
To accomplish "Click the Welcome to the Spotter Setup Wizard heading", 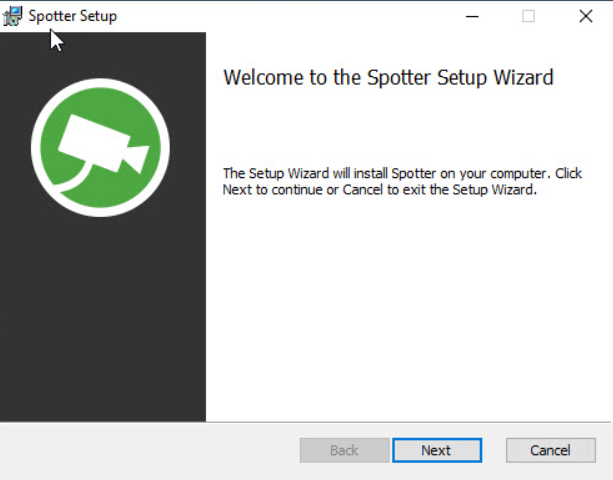I will click(x=388, y=78).
